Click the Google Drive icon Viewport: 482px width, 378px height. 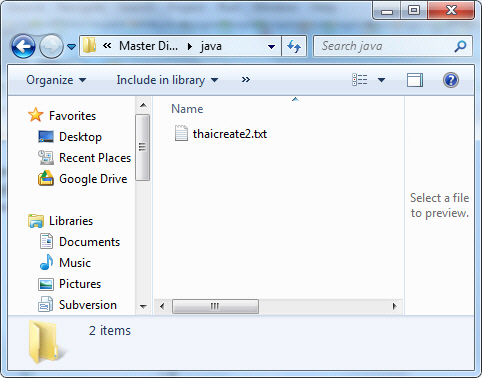pos(46,178)
